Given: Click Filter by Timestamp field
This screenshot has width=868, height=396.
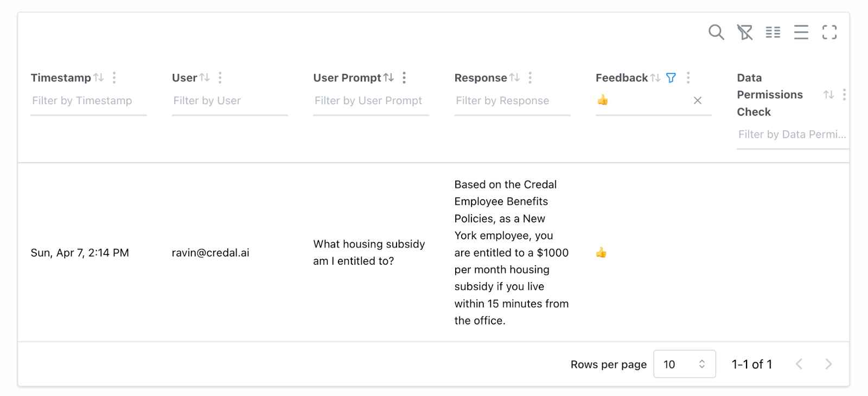Looking at the screenshot, I should (x=88, y=101).
